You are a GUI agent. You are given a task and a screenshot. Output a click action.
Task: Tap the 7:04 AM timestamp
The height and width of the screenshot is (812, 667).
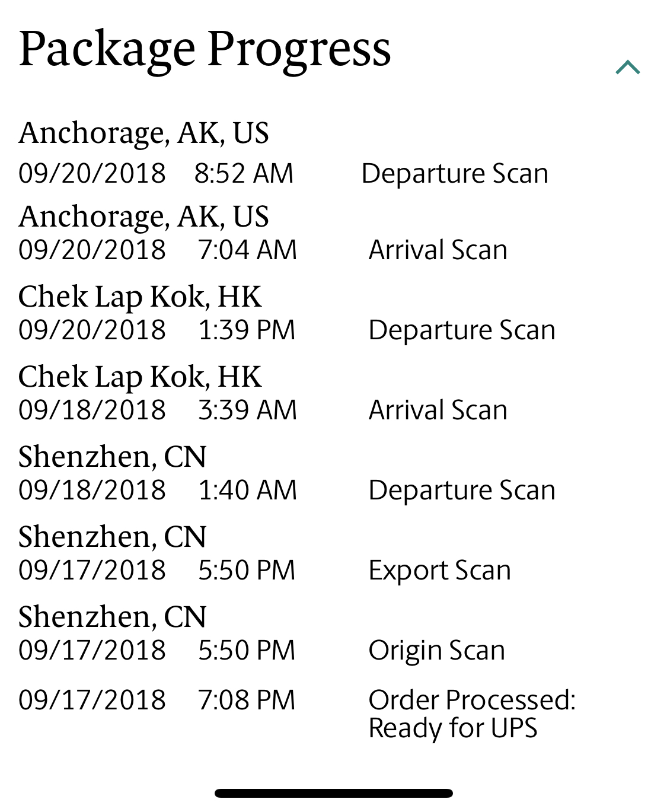(x=247, y=250)
